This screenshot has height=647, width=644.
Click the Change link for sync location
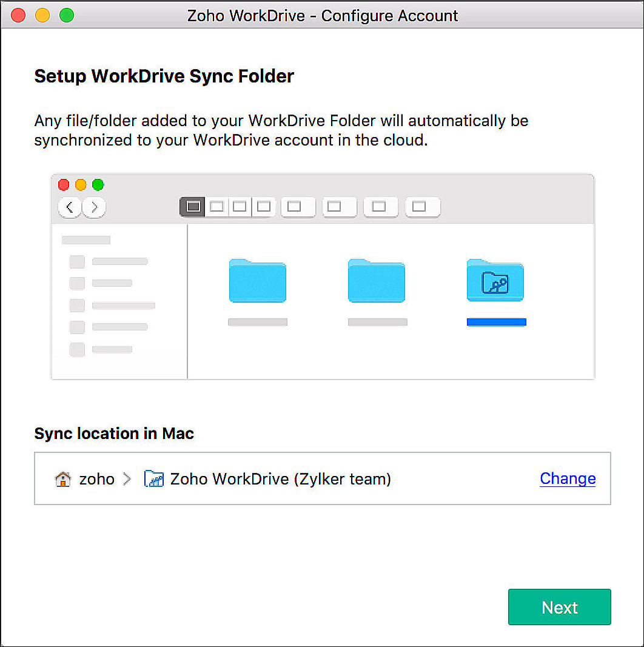click(x=567, y=478)
